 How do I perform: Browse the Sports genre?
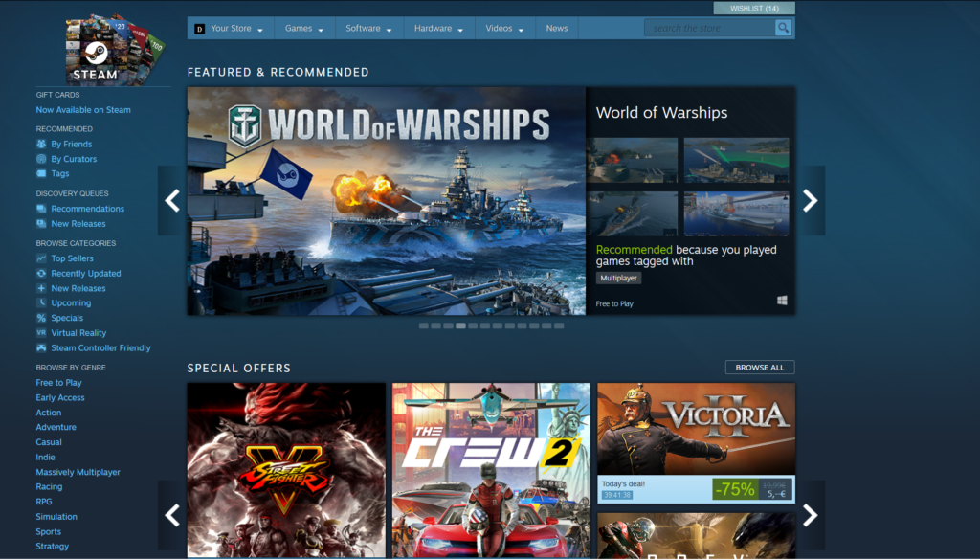click(x=48, y=531)
